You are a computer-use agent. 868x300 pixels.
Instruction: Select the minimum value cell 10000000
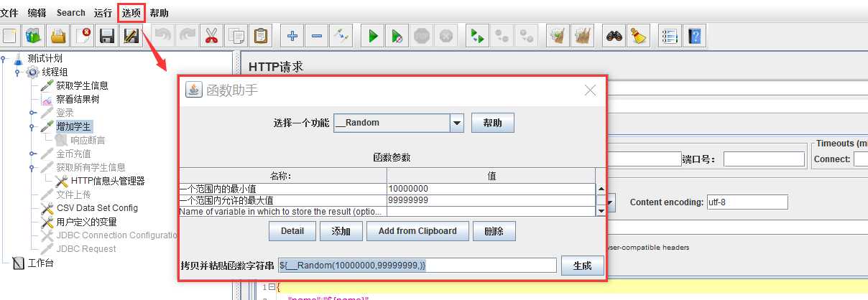pos(491,189)
